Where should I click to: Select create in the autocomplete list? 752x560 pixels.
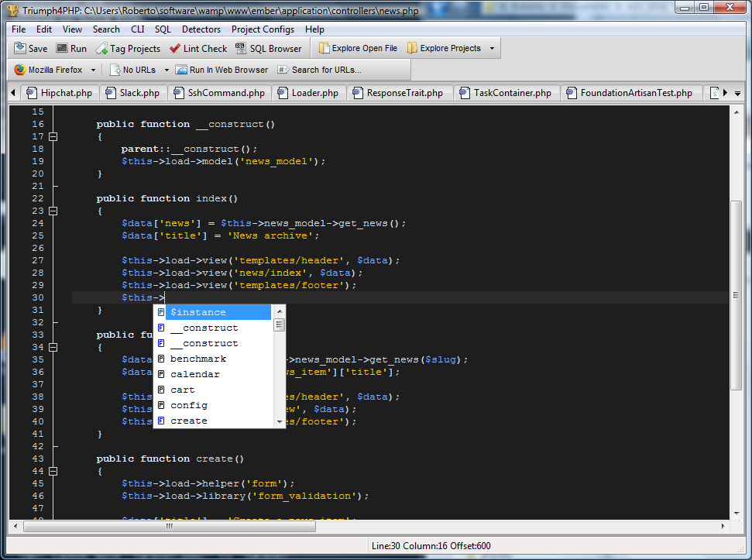tap(214, 421)
